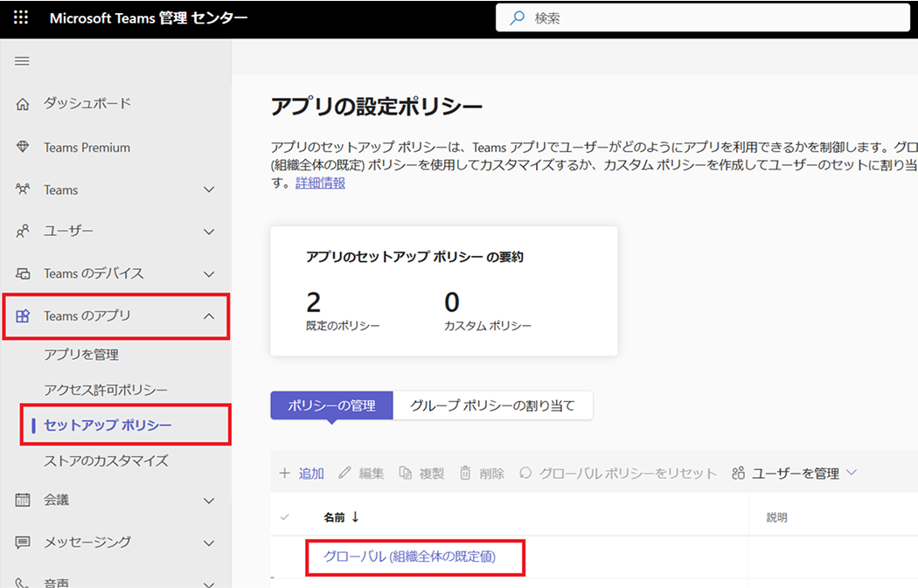Expand the Teams のデバイス chevron
Screen dimensions: 918x588
tap(209, 273)
